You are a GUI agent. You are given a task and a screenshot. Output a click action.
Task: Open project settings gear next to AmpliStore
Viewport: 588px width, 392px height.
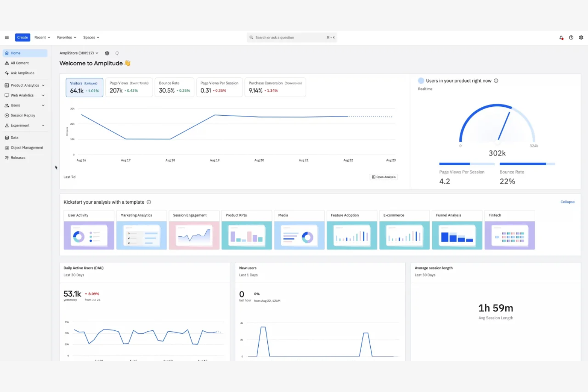click(x=107, y=53)
